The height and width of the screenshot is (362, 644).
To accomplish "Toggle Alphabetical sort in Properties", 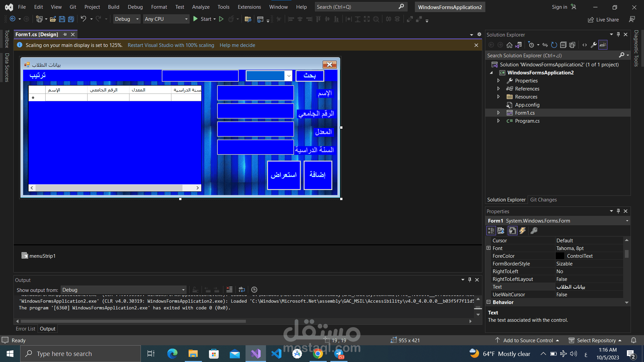I will point(501,231).
